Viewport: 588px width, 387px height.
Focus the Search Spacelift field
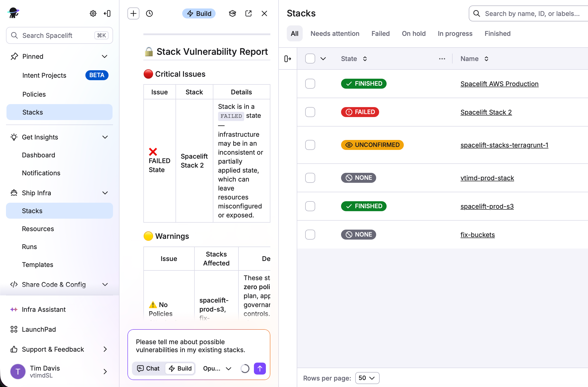(59, 35)
